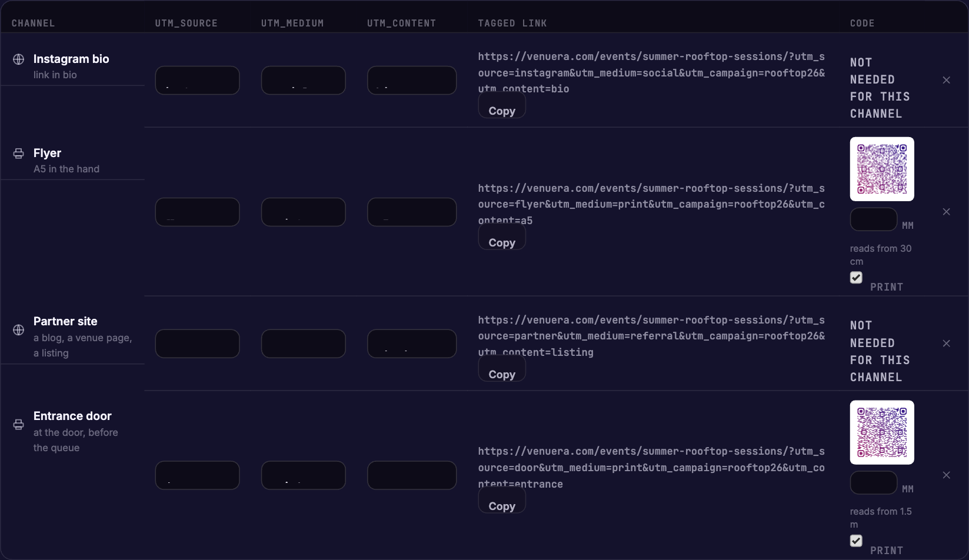Image resolution: width=969 pixels, height=560 pixels.
Task: Toggle the Entrance door PRINT checkbox
Action: pos(856,541)
